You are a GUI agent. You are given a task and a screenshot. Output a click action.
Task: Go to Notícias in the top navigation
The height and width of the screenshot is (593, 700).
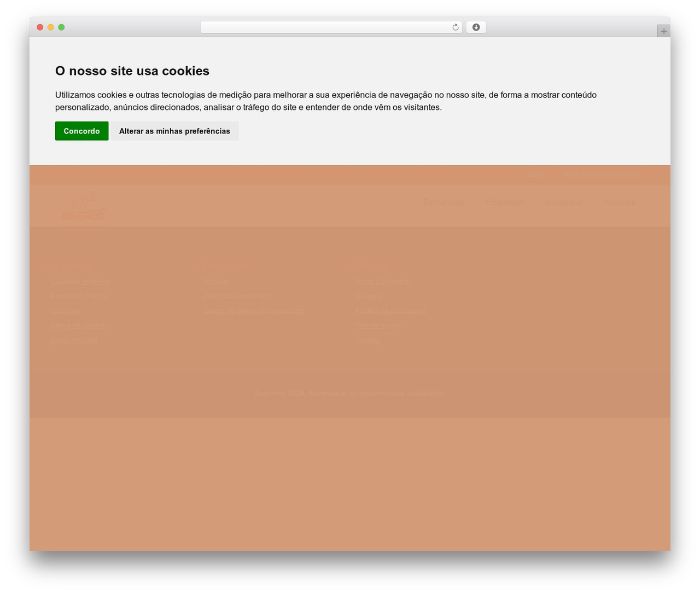pos(620,202)
